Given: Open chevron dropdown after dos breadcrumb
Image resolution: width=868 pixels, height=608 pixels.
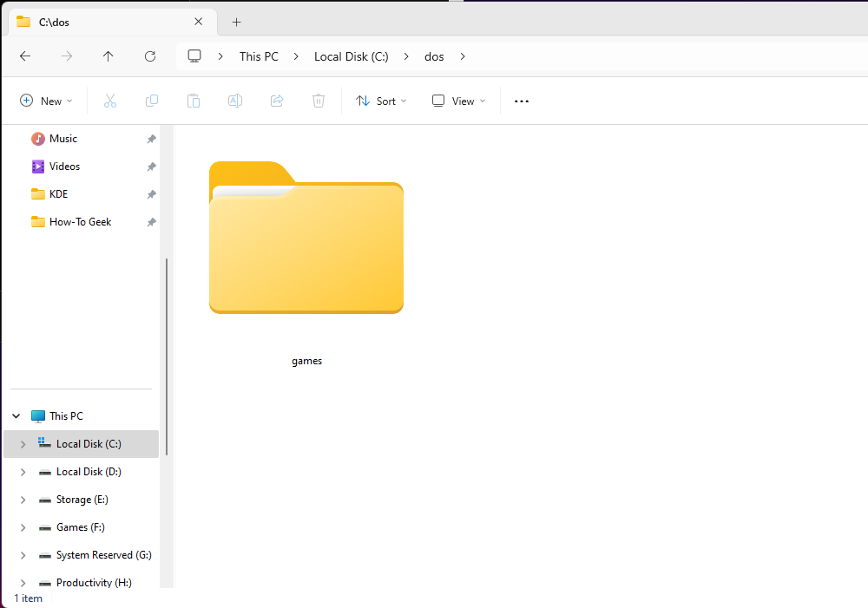Looking at the screenshot, I should pos(463,56).
